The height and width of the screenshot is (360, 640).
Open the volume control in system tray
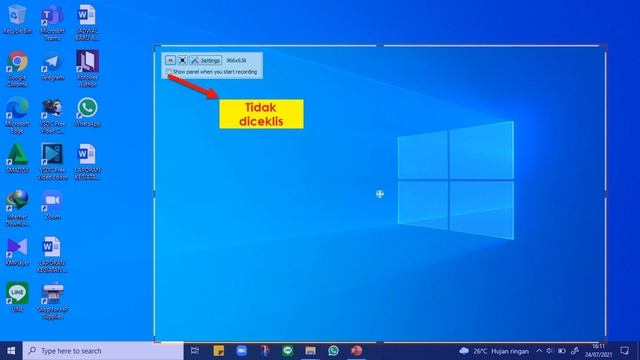click(x=550, y=351)
